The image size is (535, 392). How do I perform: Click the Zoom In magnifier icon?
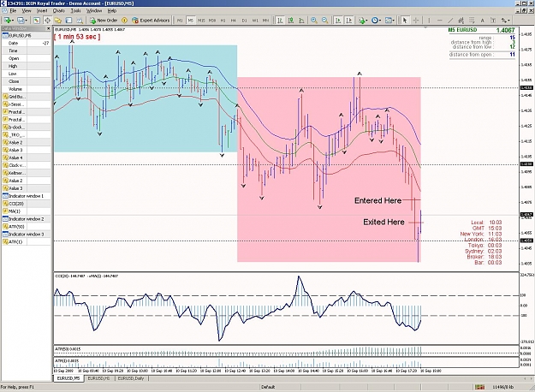(314, 21)
